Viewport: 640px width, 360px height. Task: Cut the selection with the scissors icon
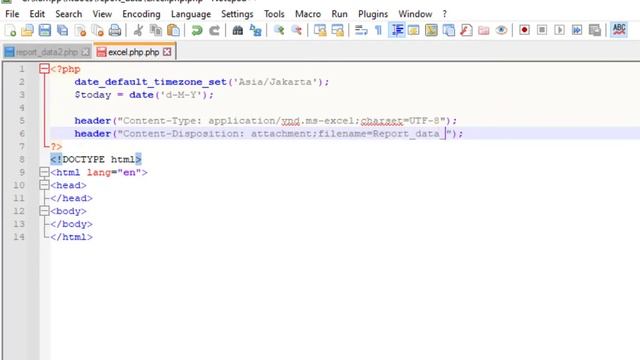138,30
